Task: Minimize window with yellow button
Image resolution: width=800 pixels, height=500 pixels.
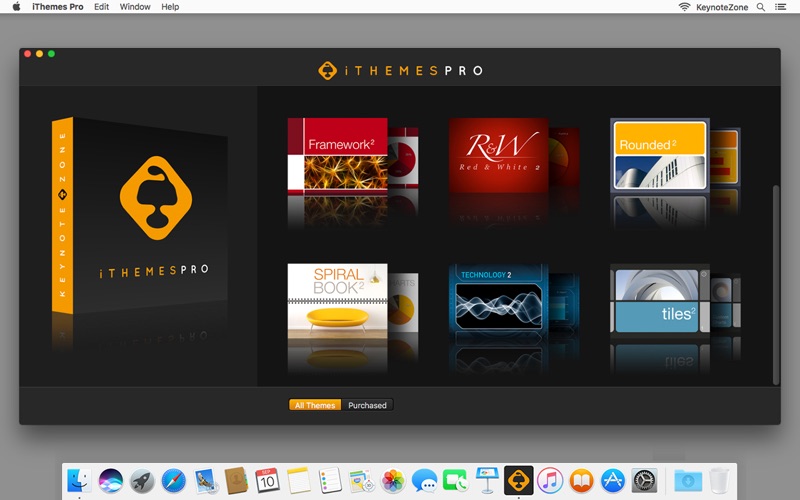Action: (x=39, y=54)
